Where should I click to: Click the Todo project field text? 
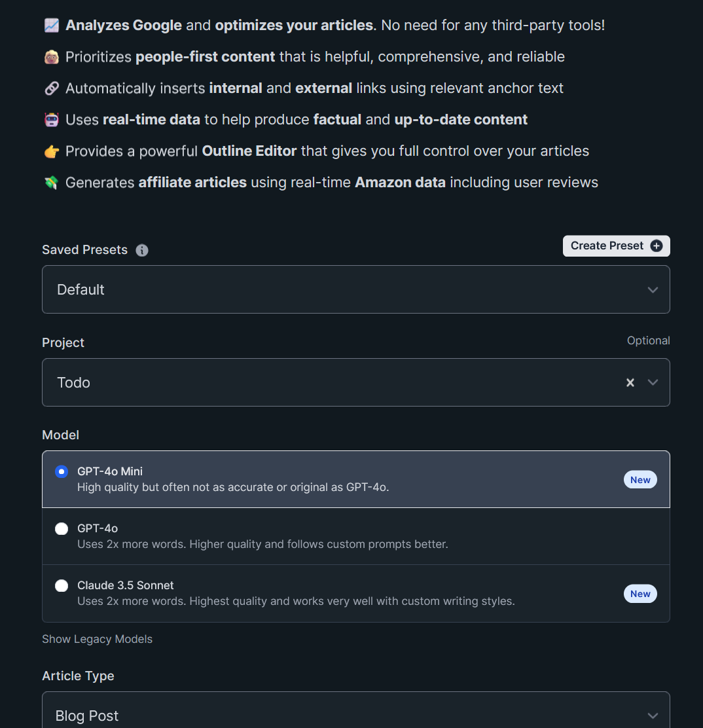[74, 382]
